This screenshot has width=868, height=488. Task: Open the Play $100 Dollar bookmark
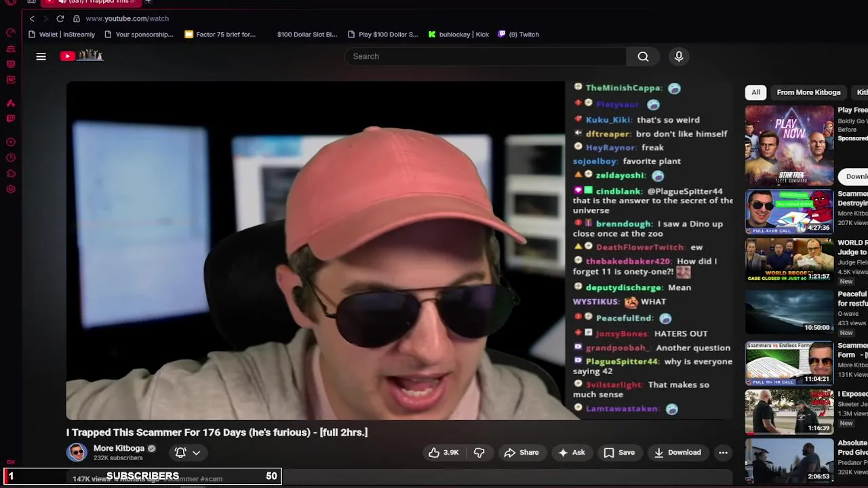click(382, 34)
